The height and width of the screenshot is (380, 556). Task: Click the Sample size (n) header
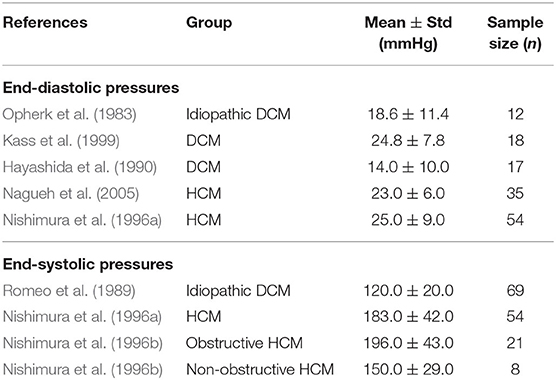tap(515, 33)
